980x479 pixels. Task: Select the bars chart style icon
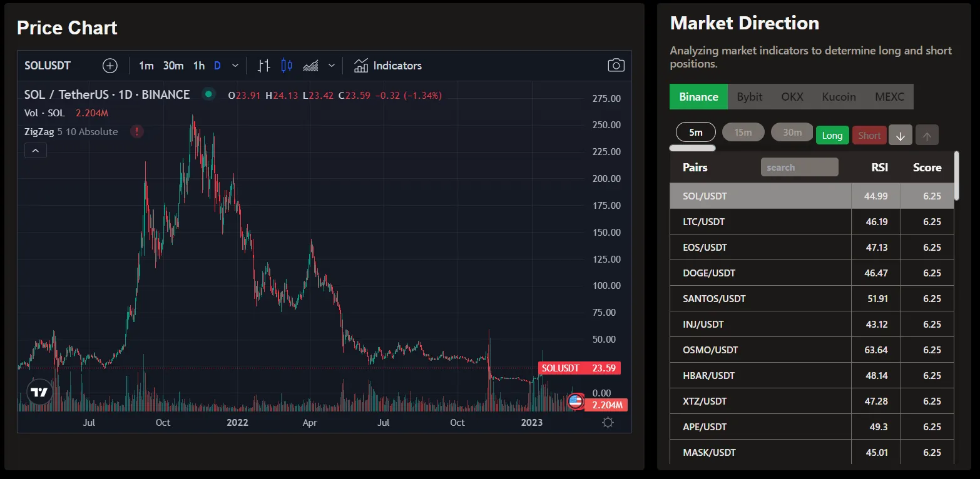pos(264,66)
